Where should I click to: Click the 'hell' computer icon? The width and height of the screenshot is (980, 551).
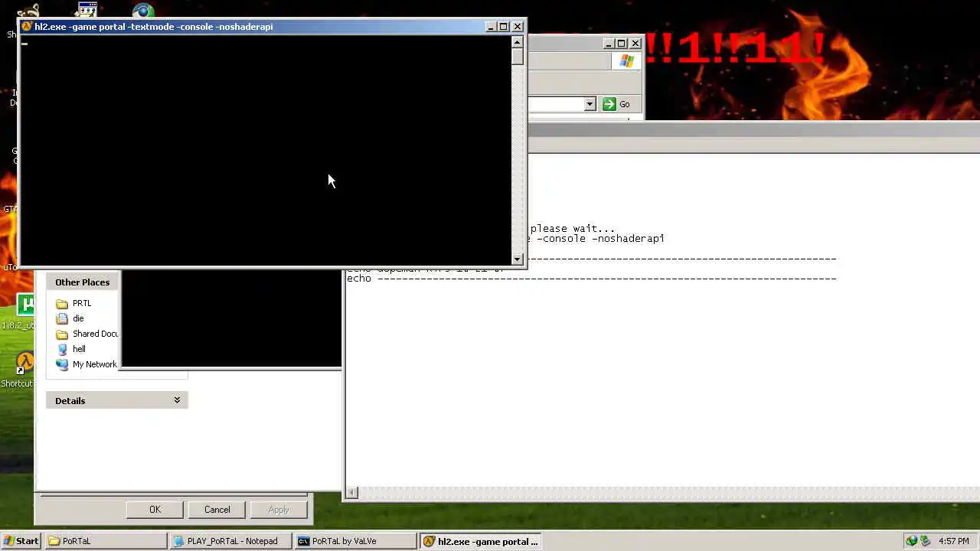coord(62,349)
